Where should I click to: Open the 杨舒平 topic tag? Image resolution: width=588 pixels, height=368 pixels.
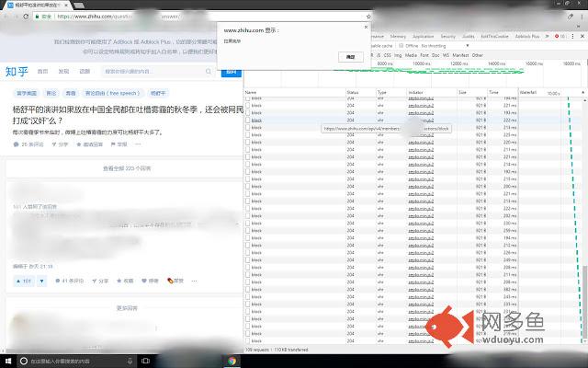[158, 93]
